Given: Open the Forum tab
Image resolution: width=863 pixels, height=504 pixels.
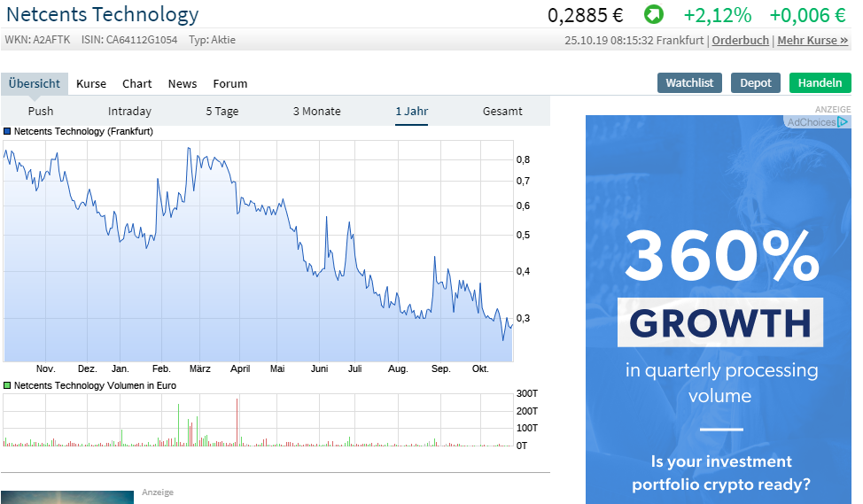Looking at the screenshot, I should click(230, 83).
